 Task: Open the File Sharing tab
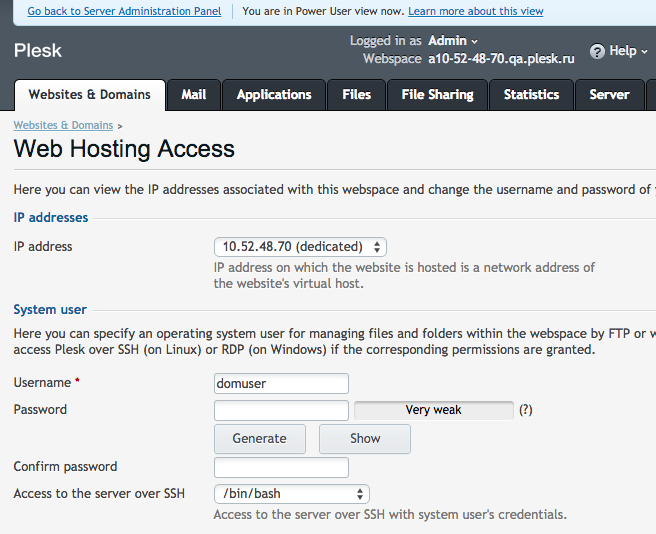[438, 95]
